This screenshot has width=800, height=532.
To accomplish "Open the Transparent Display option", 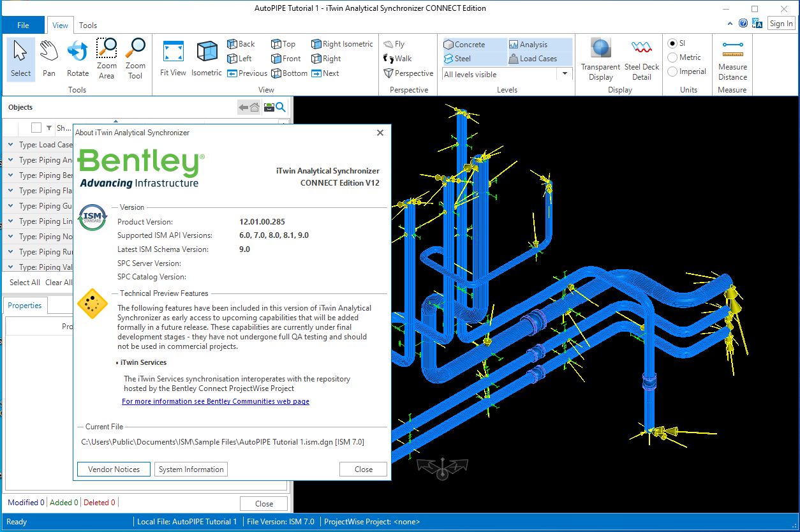I will click(600, 59).
